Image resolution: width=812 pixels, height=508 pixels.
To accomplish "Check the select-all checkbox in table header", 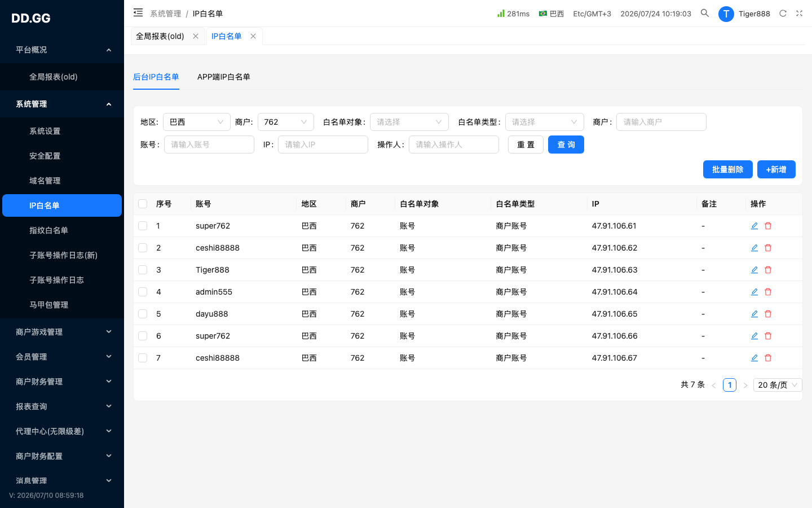I will pos(143,204).
